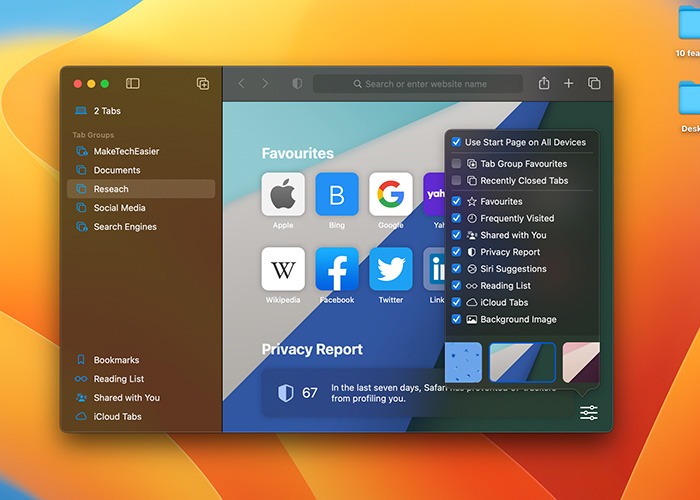This screenshot has height=500, width=700.
Task: Open the Wikipedia favourite icon
Action: coord(283,269)
